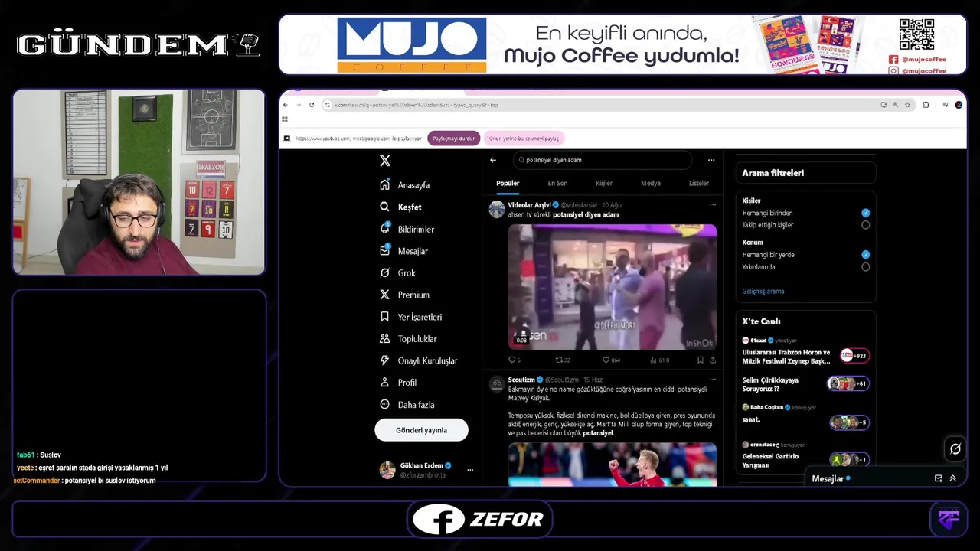Like the Videolar Arşivi post
This screenshot has width=980, height=551.
tap(611, 360)
